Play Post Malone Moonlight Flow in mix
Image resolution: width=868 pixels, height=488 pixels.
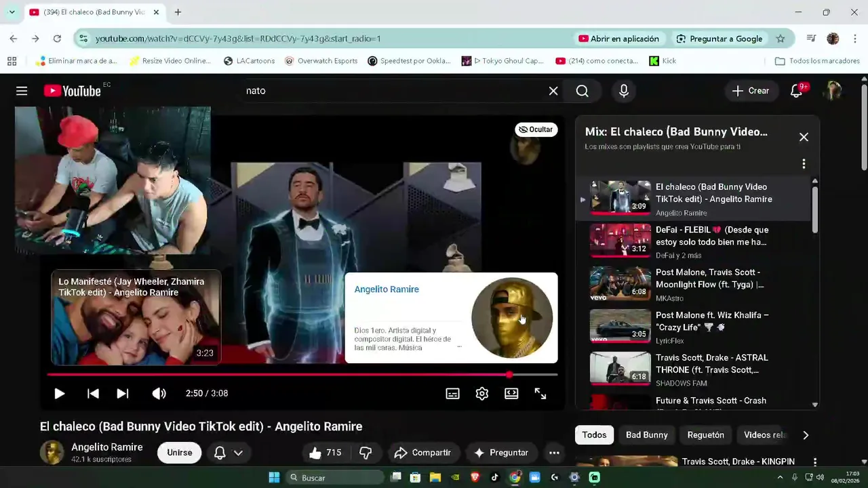694,285
